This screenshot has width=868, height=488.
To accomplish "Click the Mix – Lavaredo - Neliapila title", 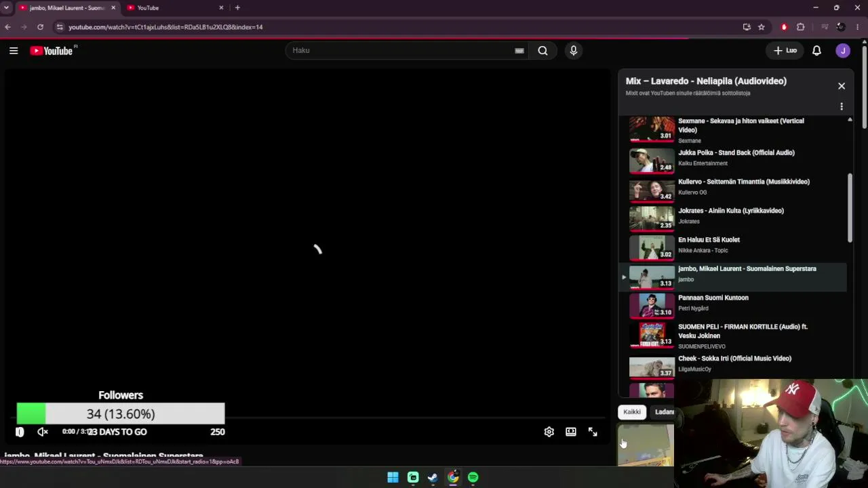I will coord(706,81).
